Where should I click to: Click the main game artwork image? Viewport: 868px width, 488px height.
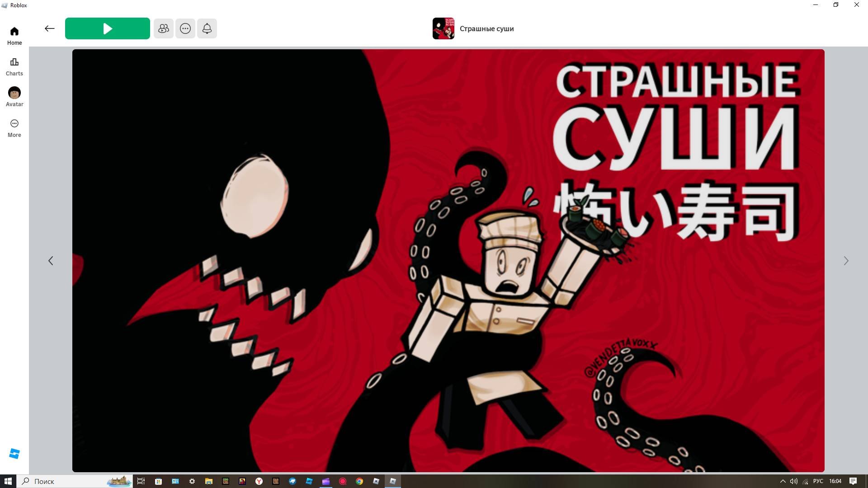tap(448, 261)
